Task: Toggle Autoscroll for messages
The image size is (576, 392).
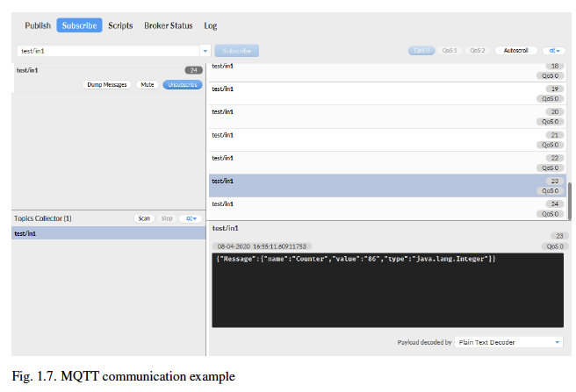Action: click(515, 51)
